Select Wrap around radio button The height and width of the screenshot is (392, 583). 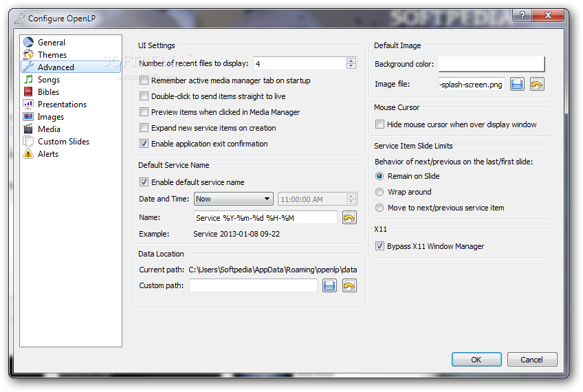[379, 192]
